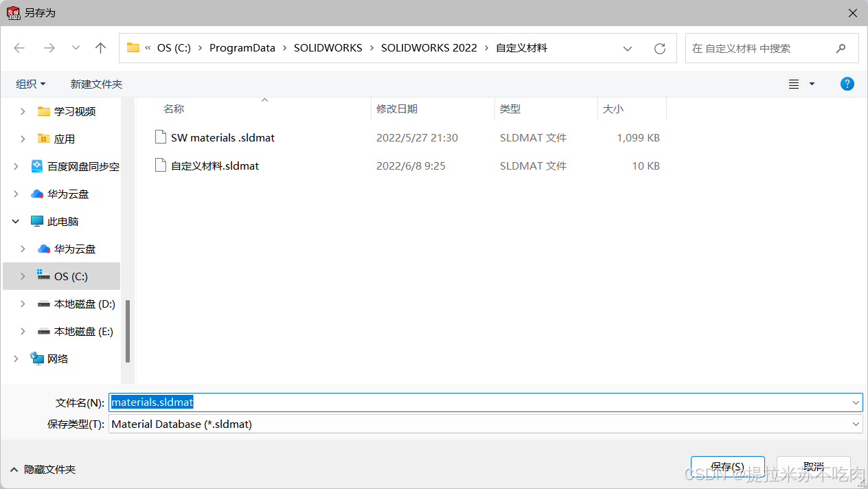Image resolution: width=868 pixels, height=489 pixels.
Task: Expand 网络 node
Action: pyautogui.click(x=16, y=359)
